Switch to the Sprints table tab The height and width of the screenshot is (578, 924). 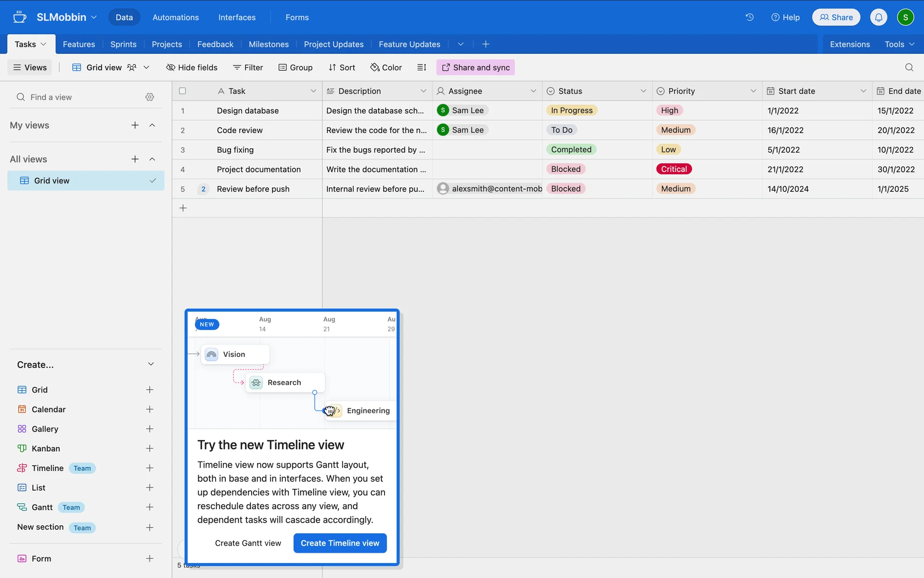[123, 44]
